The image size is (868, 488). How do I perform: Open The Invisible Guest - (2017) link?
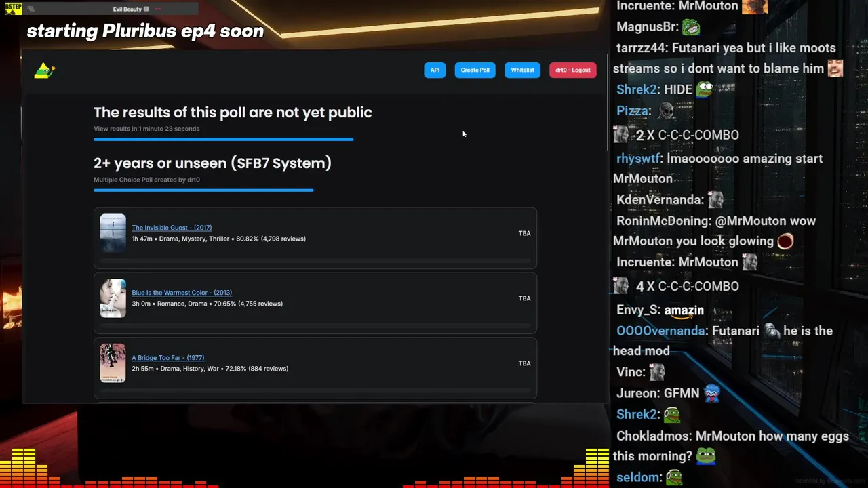(172, 228)
